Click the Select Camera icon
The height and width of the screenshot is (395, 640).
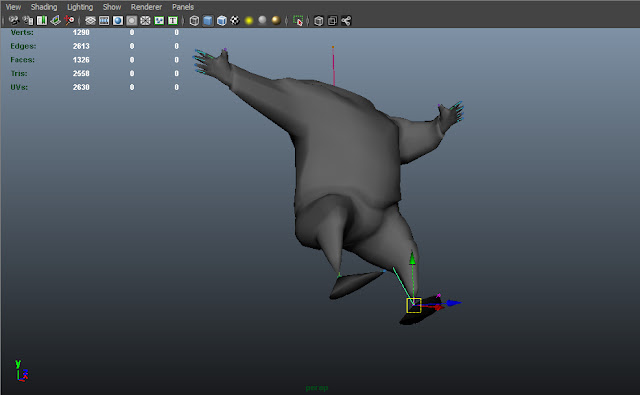[x=13, y=20]
